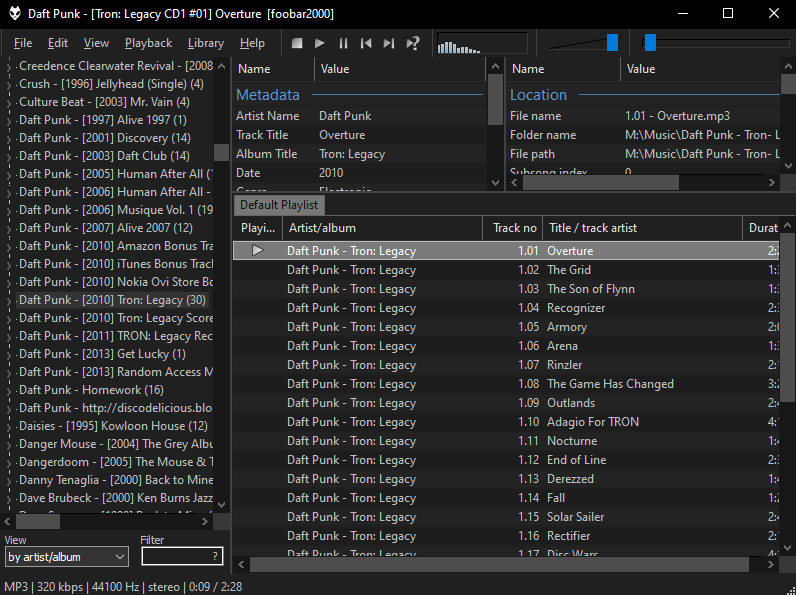
Task: Expand Crush - Jellyhead (Single) tree item
Action: 9,85
